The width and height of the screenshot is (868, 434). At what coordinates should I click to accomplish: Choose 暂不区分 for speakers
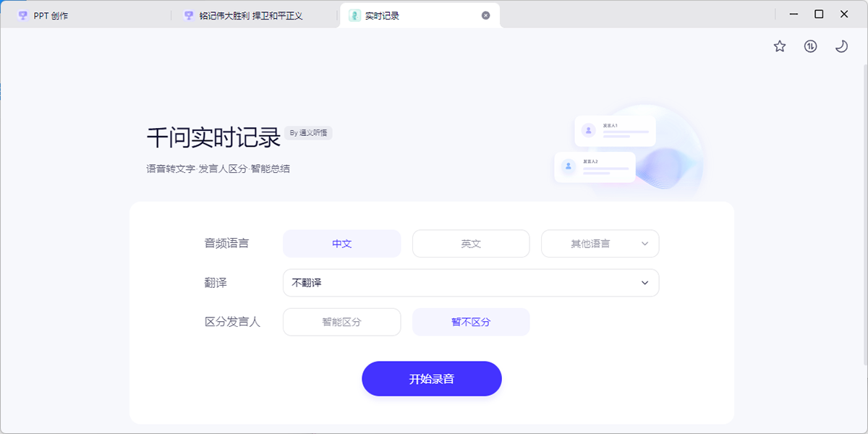[471, 322]
